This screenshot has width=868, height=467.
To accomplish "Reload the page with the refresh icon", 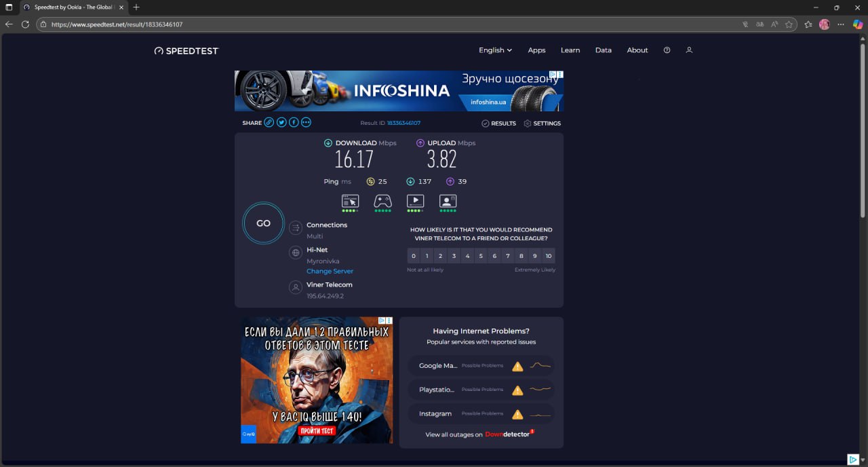I will (25, 24).
